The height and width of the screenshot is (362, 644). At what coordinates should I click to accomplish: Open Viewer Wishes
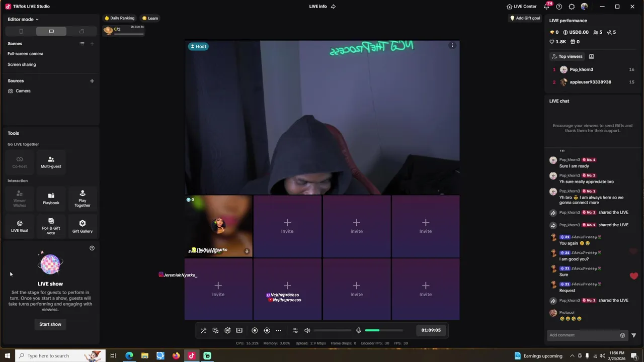(x=20, y=199)
